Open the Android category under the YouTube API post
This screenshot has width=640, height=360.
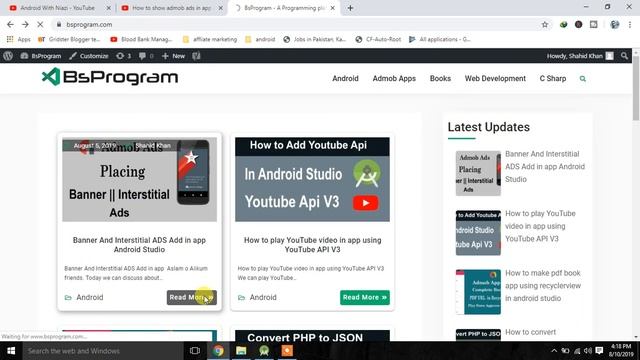pos(263,297)
